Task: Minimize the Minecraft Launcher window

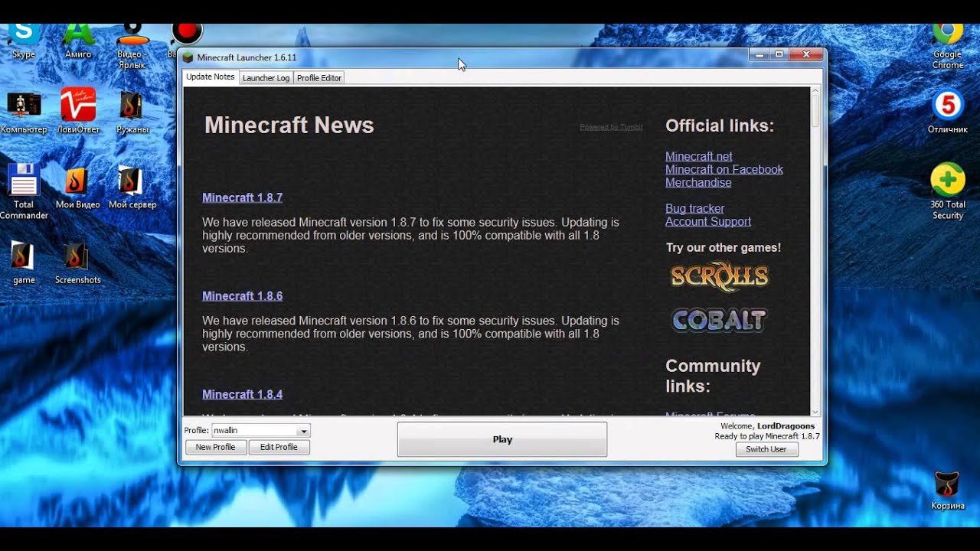Action: coord(759,54)
